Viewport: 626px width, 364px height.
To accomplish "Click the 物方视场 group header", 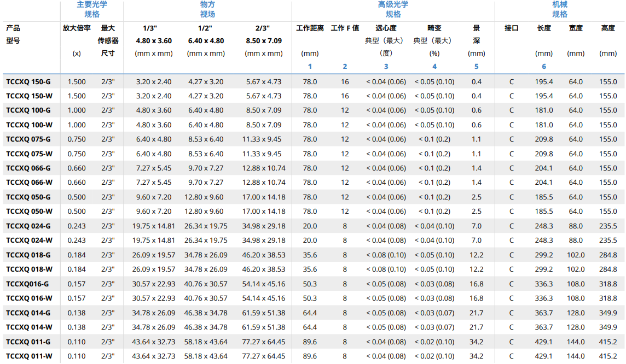I will 207,9.
